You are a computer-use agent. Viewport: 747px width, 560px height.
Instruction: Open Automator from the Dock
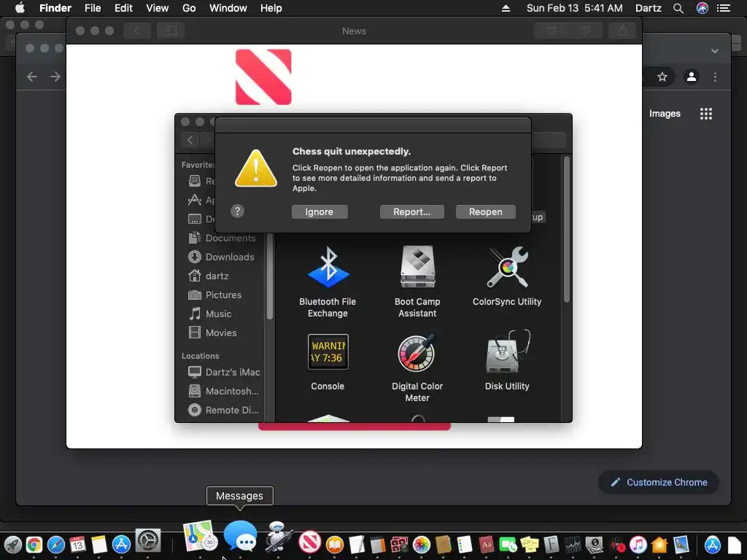pyautogui.click(x=278, y=538)
